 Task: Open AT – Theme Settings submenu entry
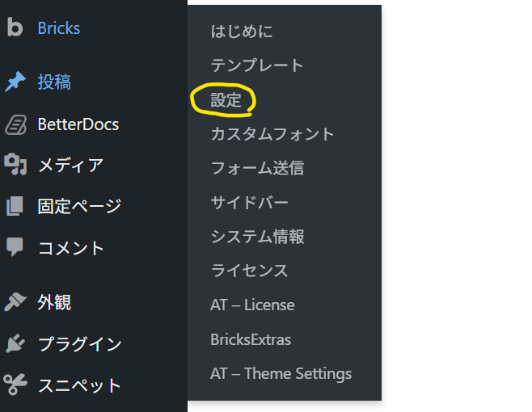coord(281,374)
